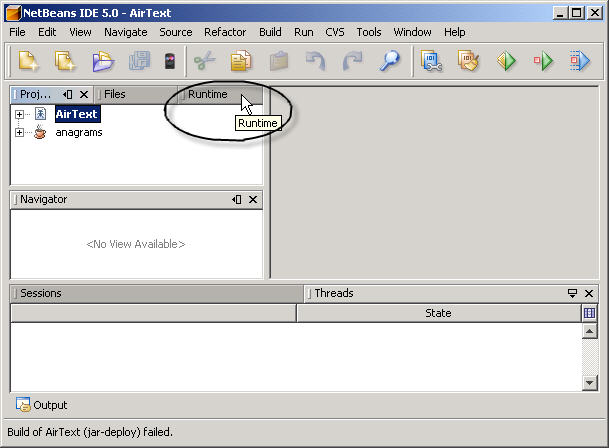Viewport: 609px width, 448px height.
Task: Click the New File toolbar icon
Action: [x=28, y=61]
